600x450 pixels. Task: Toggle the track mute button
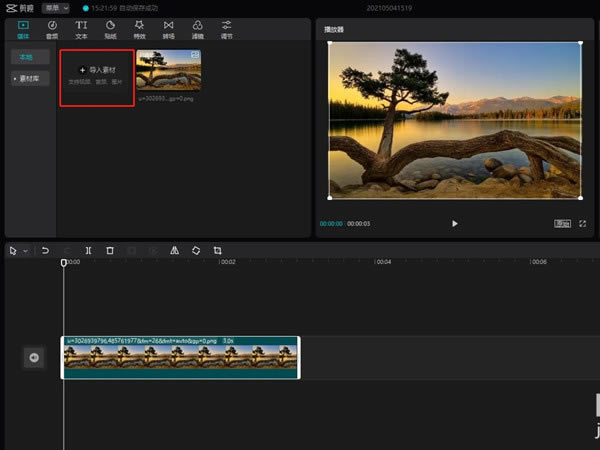pyautogui.click(x=34, y=358)
